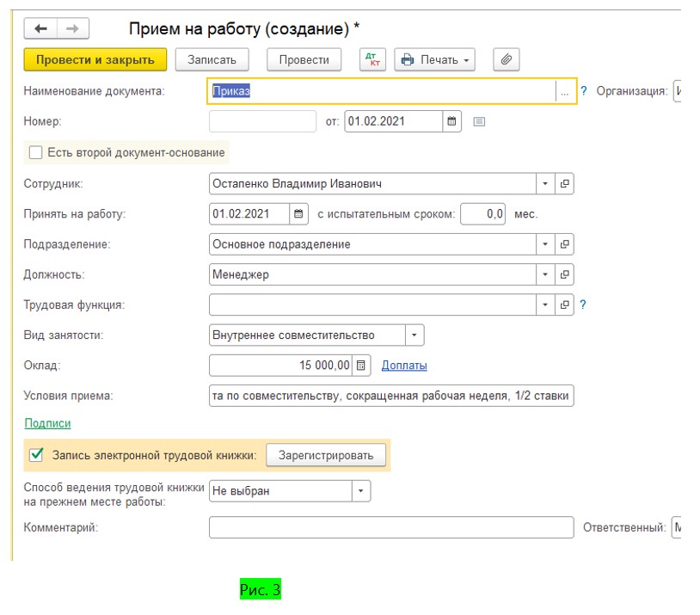Image resolution: width=700 pixels, height=615 pixels.
Task: Click help question mark beside Наименование документа
Action: click(584, 90)
